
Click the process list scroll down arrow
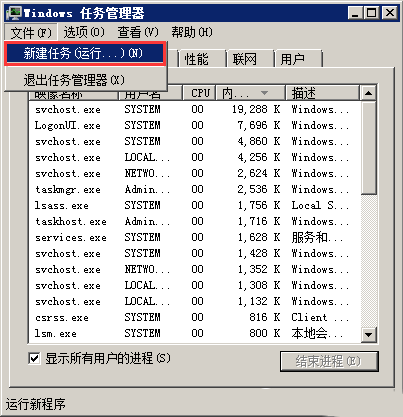(x=368, y=334)
